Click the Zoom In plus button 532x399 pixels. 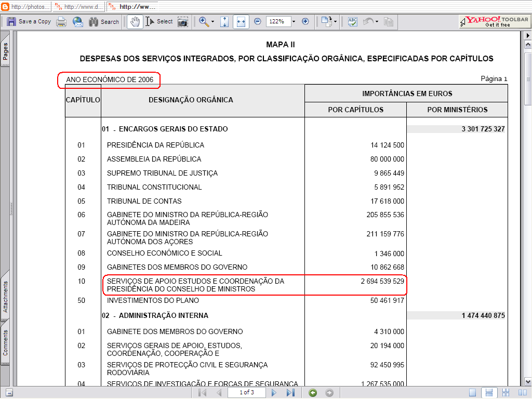coord(305,22)
